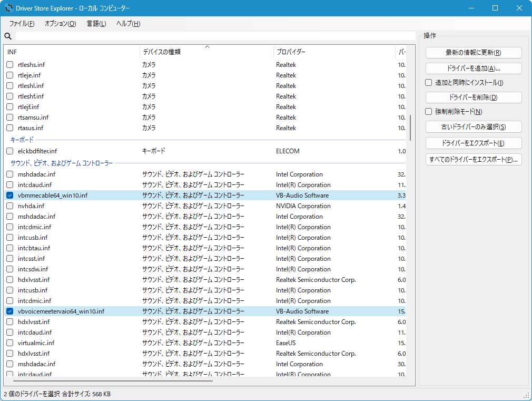Click the ドライバーを追加(A)... button

(474, 69)
